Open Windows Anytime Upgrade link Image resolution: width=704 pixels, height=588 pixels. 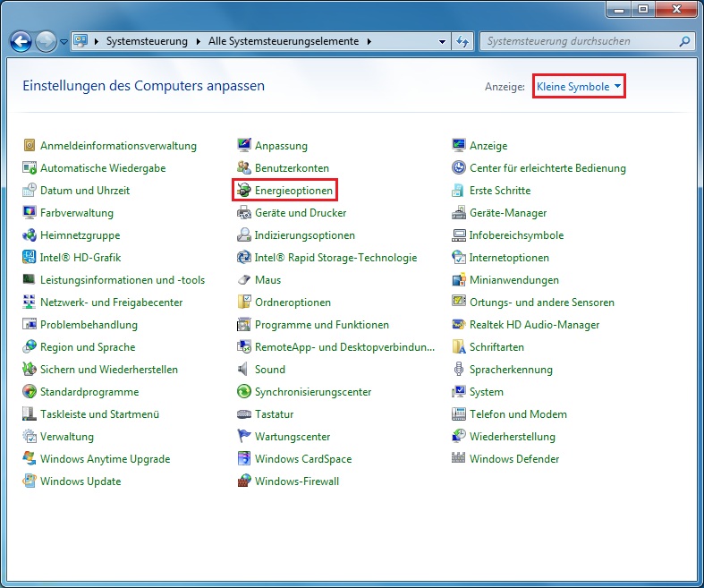[x=105, y=459]
